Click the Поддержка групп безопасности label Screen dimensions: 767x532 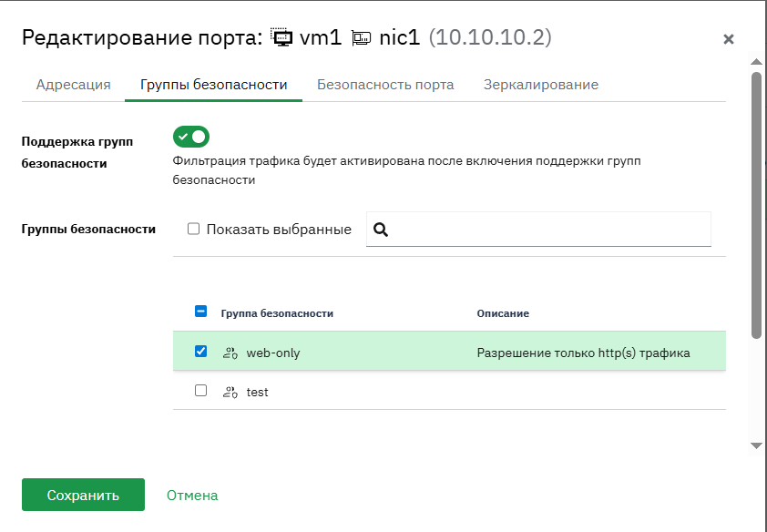[77, 152]
